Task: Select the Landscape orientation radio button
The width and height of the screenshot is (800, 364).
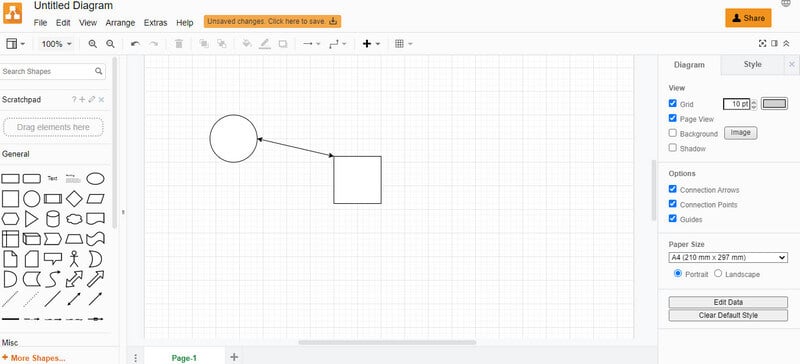Action: [x=718, y=273]
